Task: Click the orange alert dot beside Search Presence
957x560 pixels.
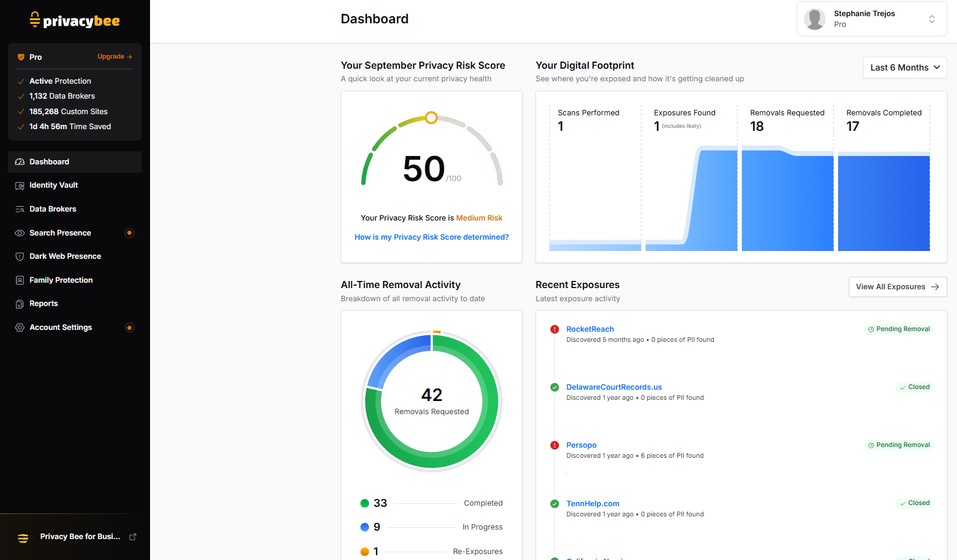Action: pos(130,233)
